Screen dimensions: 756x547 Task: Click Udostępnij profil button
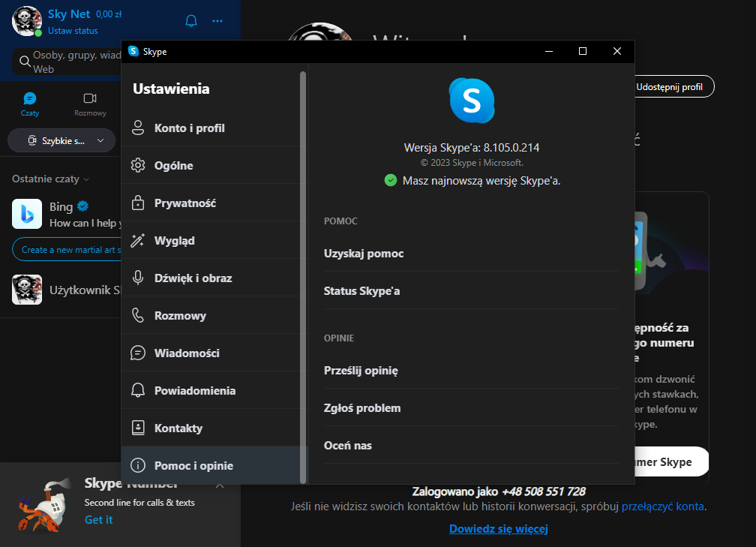674,87
